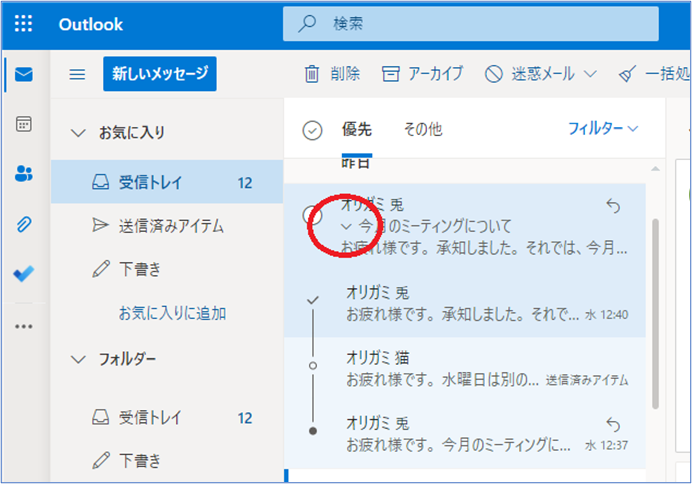Click the 削除 trash button
Image resolution: width=692 pixels, height=484 pixels.
[x=332, y=74]
